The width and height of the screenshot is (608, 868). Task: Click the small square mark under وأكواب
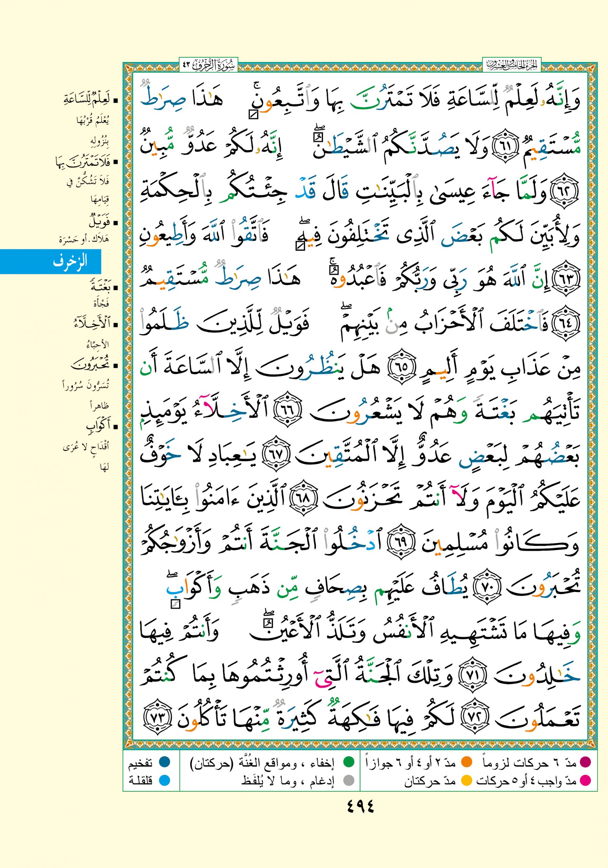[175, 605]
